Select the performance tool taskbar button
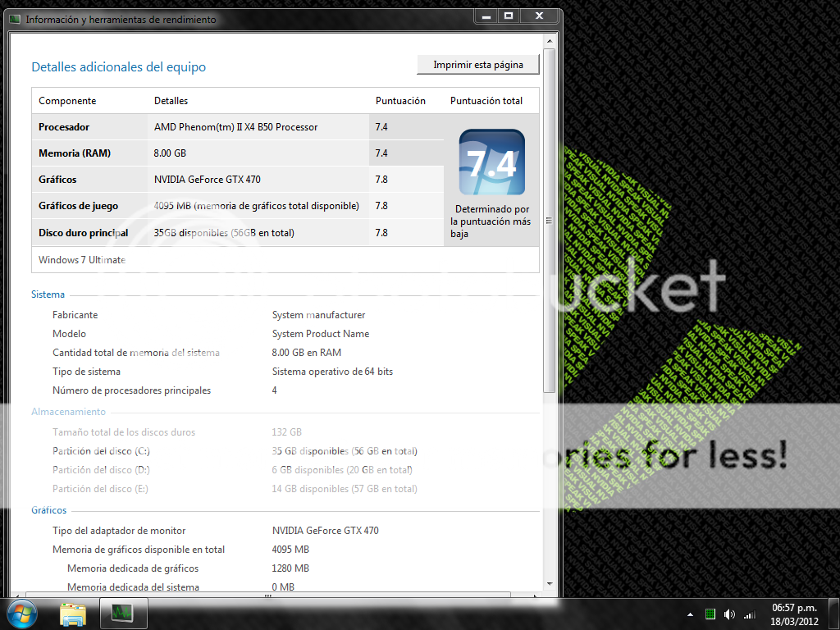This screenshot has width=840, height=630. pyautogui.click(x=123, y=614)
